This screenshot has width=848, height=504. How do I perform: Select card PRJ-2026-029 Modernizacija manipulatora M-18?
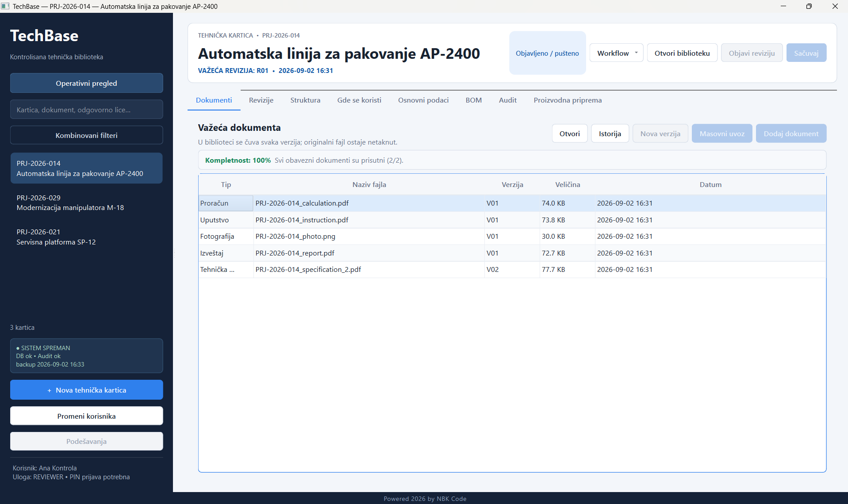[87, 202]
